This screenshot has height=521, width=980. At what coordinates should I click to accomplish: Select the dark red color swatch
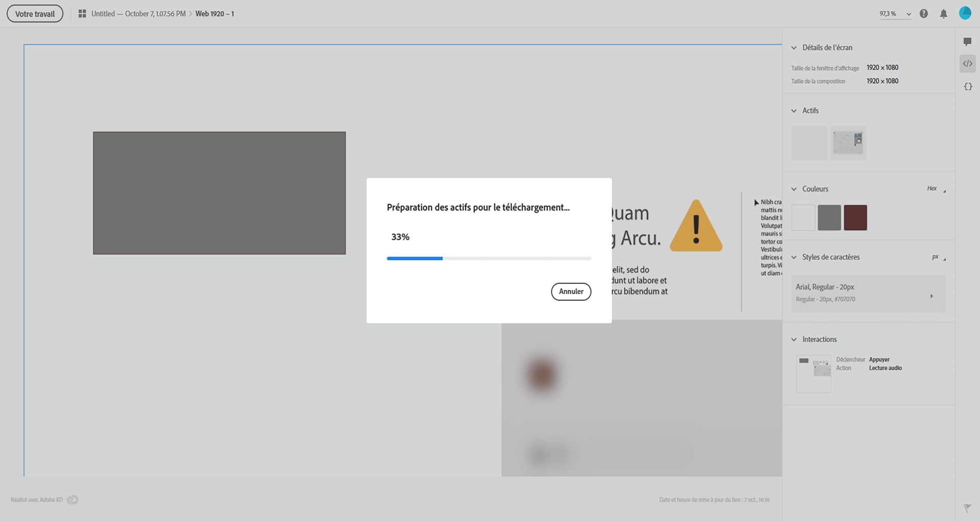pos(855,217)
